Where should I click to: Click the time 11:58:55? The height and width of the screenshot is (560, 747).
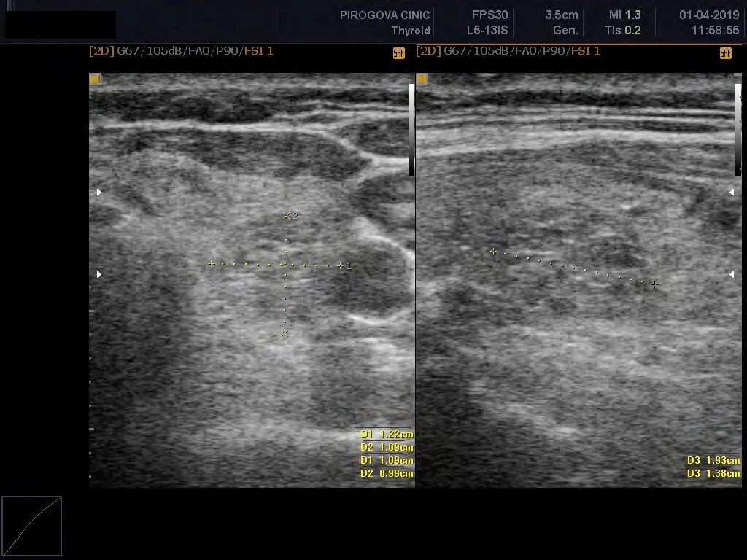[715, 31]
